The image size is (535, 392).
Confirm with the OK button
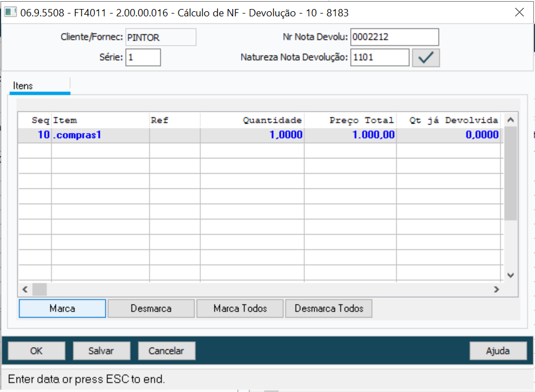(37, 351)
